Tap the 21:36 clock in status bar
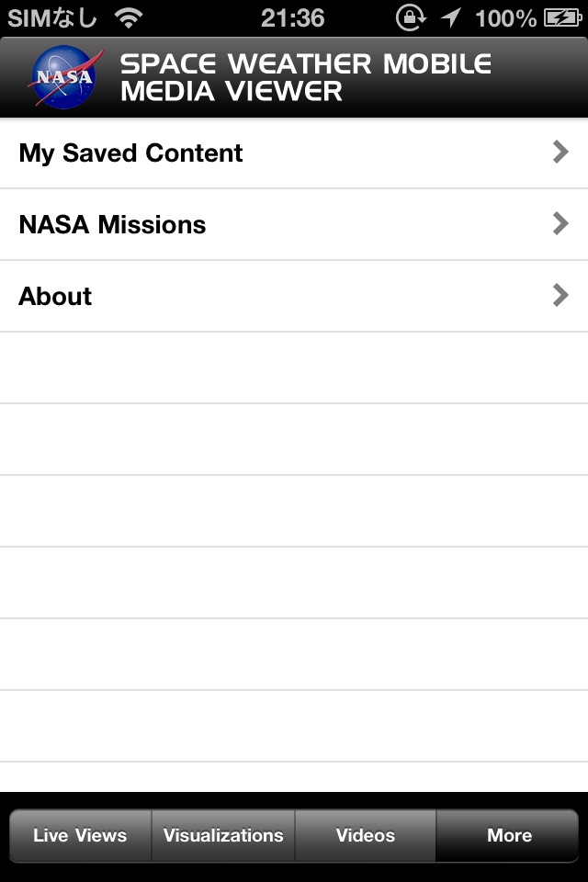The image size is (588, 882). tap(292, 17)
